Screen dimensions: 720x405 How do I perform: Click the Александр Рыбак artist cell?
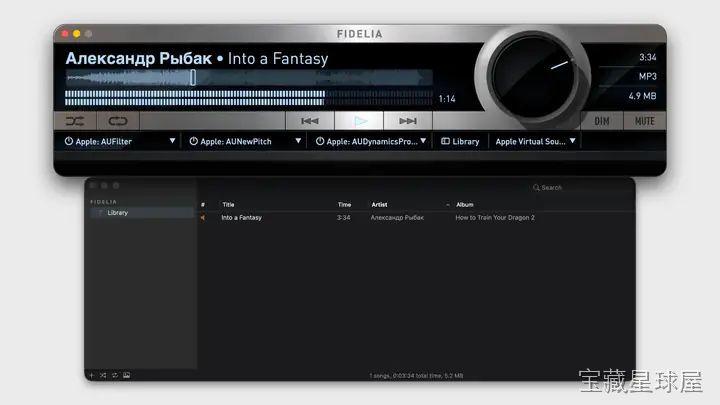pyautogui.click(x=397, y=218)
